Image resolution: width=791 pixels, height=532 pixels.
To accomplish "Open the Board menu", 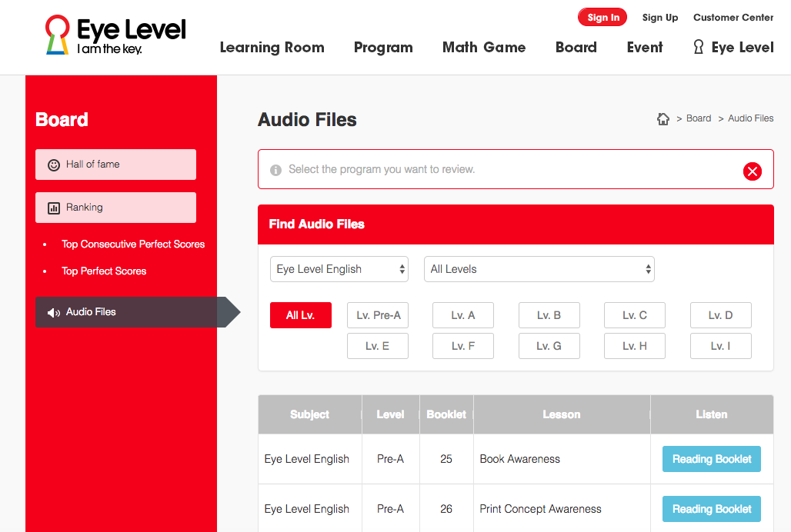I will pos(576,48).
